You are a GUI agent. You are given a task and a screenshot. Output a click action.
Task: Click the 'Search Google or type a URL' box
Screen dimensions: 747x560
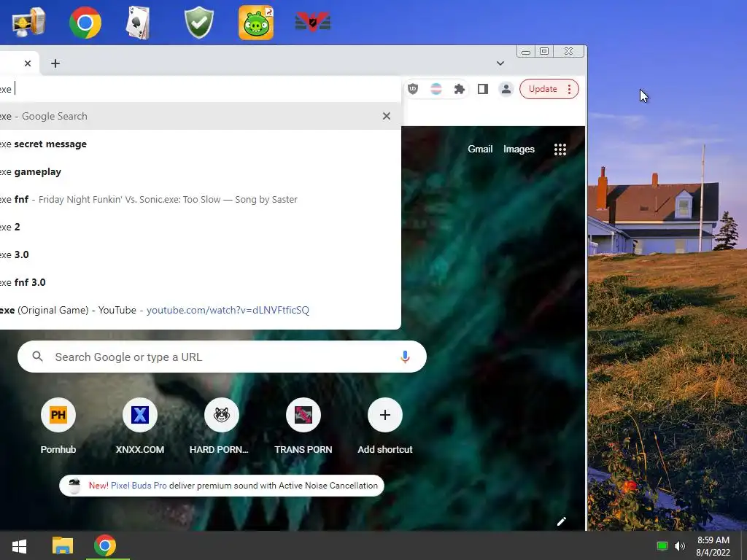point(222,357)
